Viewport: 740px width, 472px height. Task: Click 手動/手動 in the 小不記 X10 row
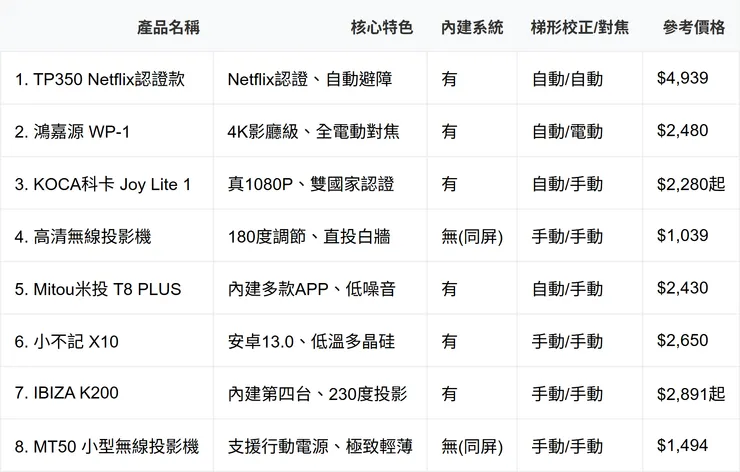[567, 341]
